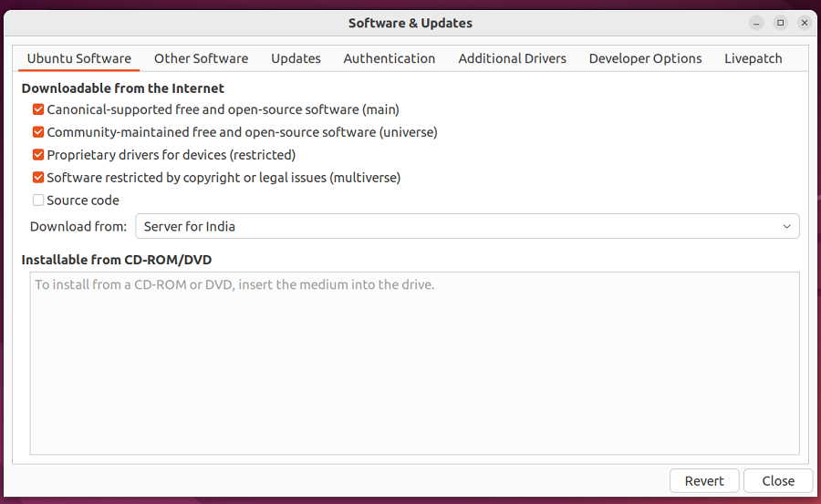Click the Revert button
This screenshot has width=821, height=504.
pyautogui.click(x=704, y=480)
